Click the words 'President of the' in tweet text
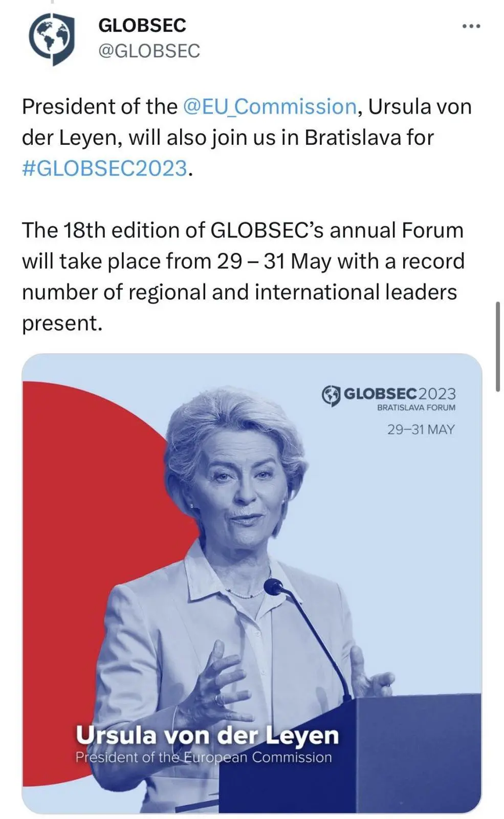Image resolution: width=504 pixels, height=819 pixels. point(99,106)
